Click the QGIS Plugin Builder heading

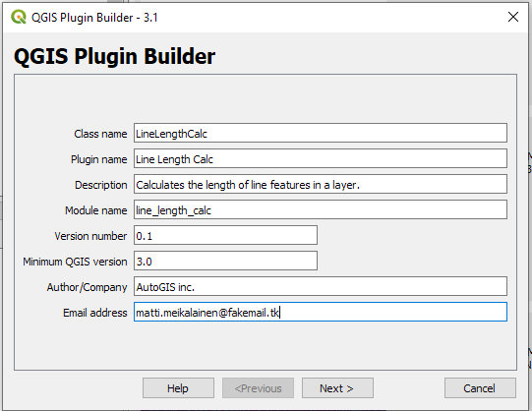tap(115, 56)
